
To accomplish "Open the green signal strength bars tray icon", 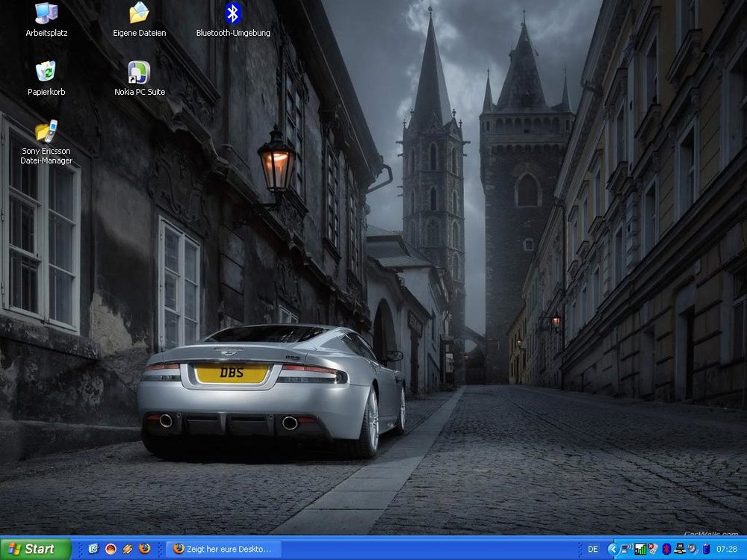I will (640, 549).
